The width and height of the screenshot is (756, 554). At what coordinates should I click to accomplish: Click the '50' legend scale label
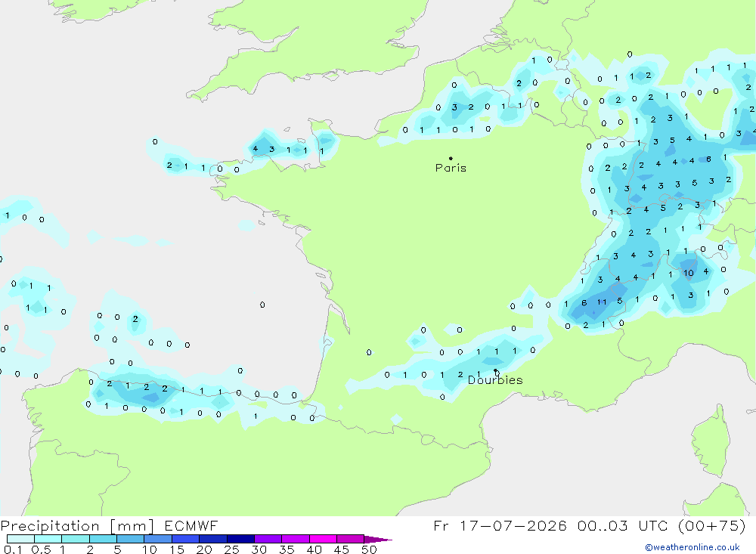click(369, 549)
